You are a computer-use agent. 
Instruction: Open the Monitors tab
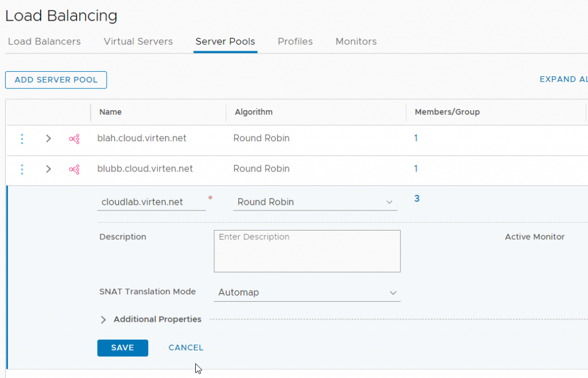355,41
